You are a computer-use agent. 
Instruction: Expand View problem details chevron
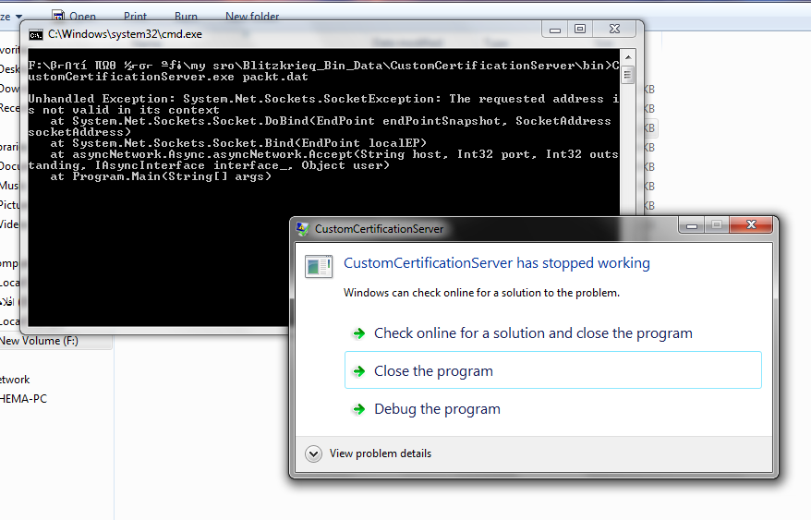tap(313, 453)
